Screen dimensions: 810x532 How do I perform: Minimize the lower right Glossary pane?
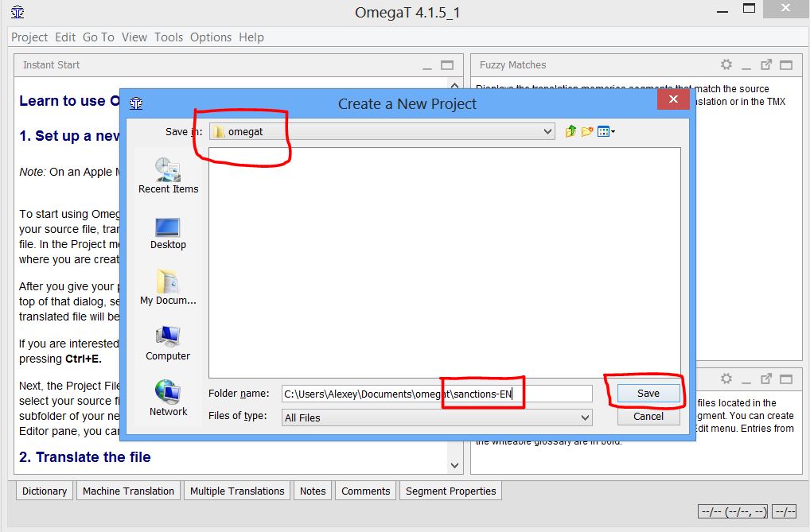746,381
